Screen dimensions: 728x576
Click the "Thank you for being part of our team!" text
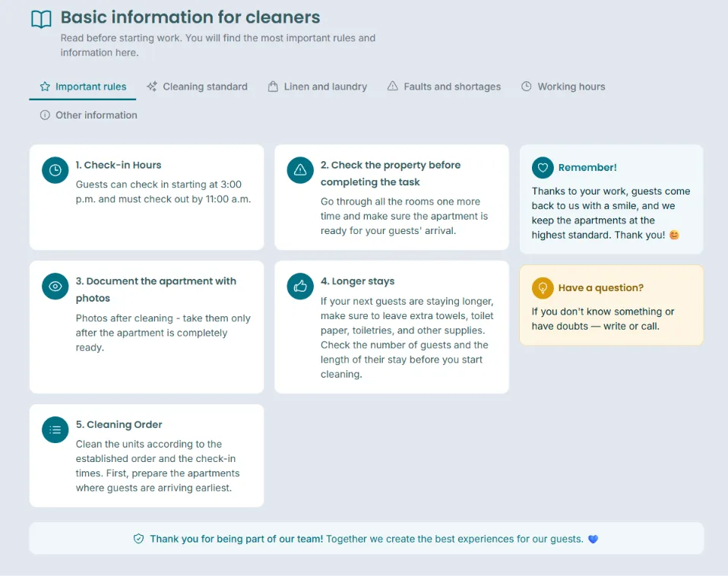(x=236, y=539)
